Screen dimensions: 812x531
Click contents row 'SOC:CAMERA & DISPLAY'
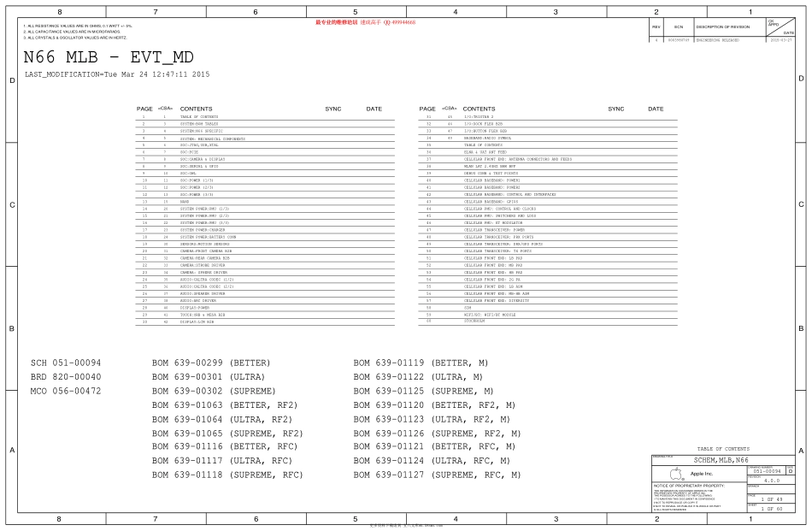[265, 159]
